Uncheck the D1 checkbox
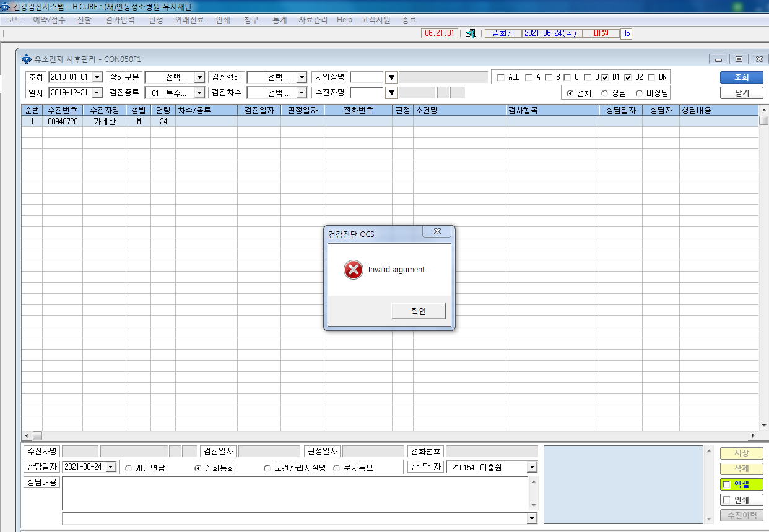This screenshot has width=769, height=532. (605, 77)
